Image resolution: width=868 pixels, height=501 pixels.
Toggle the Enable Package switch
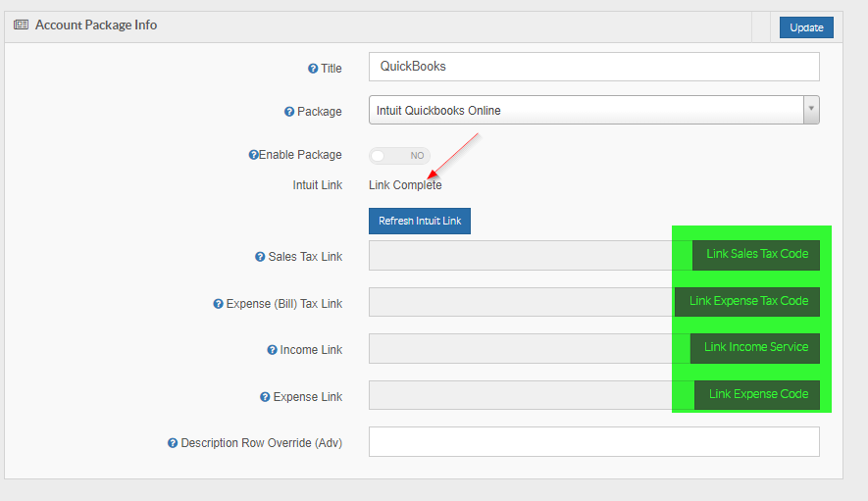(x=400, y=156)
